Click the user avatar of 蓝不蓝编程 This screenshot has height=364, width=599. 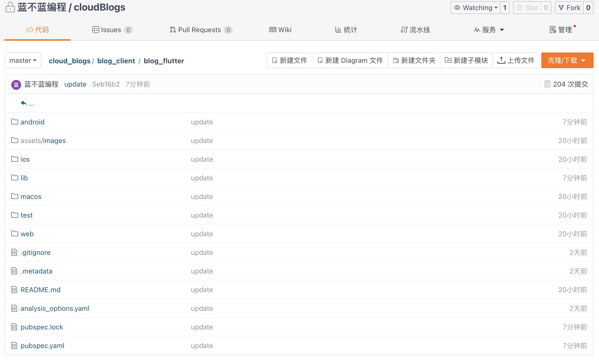(16, 85)
